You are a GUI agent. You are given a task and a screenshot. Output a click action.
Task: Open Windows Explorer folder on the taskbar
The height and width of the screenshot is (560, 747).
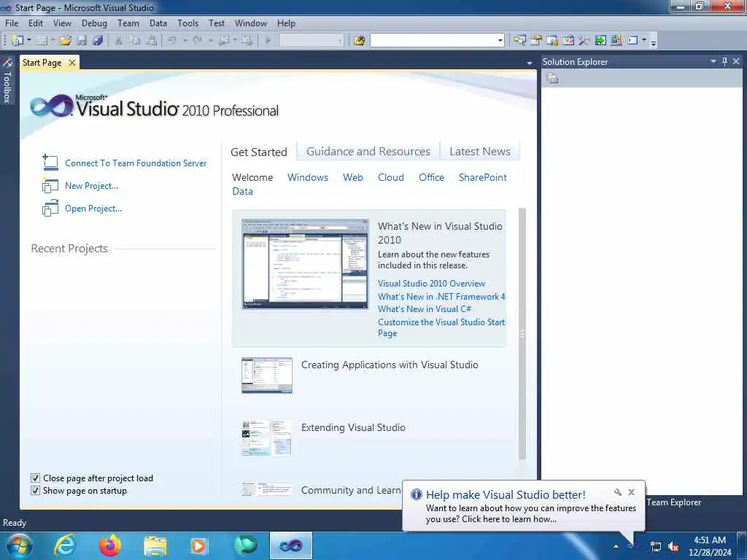(155, 546)
